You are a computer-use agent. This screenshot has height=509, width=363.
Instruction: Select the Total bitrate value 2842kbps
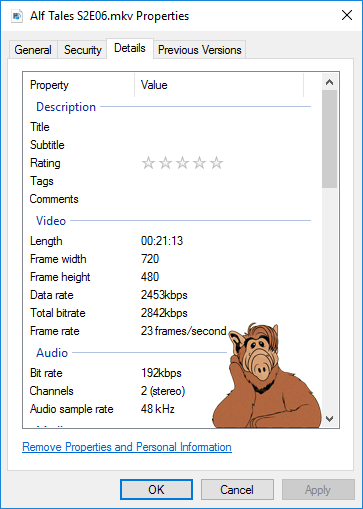(164, 313)
